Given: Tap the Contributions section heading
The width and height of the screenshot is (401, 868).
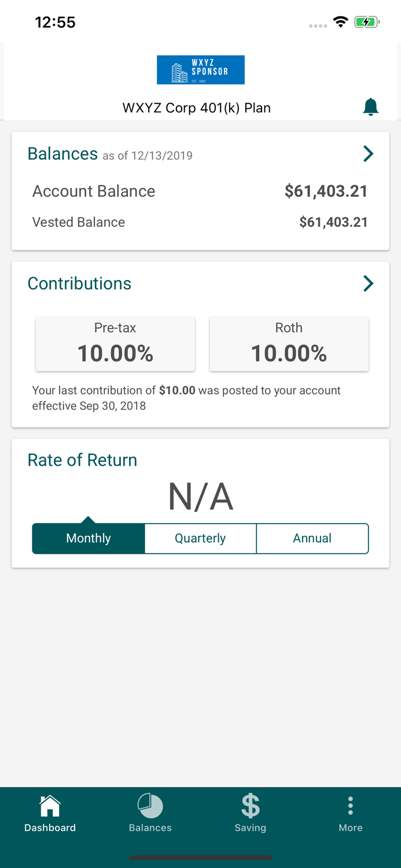Looking at the screenshot, I should coord(80,284).
